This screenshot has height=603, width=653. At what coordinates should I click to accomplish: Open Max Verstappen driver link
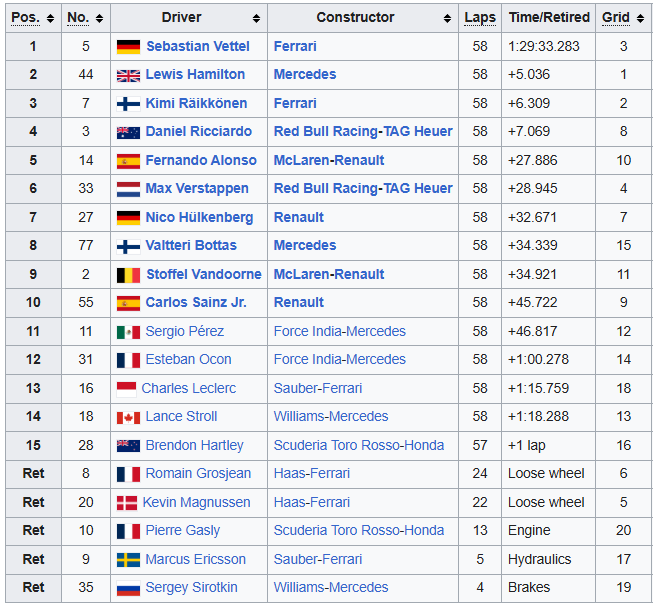pos(197,189)
